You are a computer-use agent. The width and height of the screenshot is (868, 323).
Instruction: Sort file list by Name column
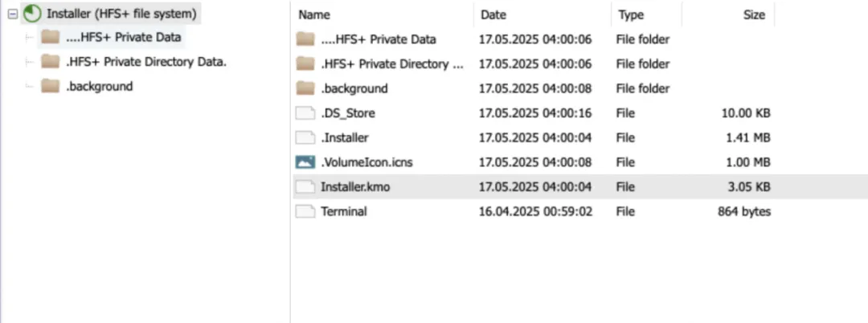point(314,14)
